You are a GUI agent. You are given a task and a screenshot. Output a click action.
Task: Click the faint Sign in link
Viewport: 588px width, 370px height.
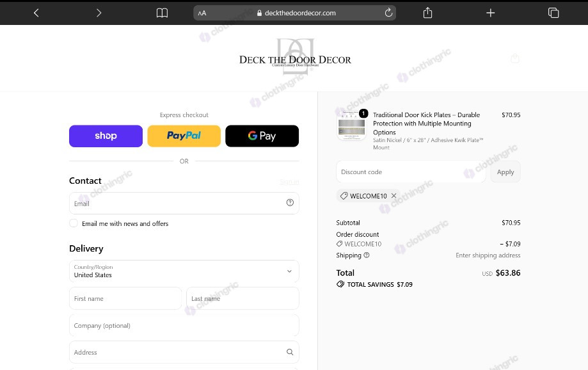pos(289,182)
